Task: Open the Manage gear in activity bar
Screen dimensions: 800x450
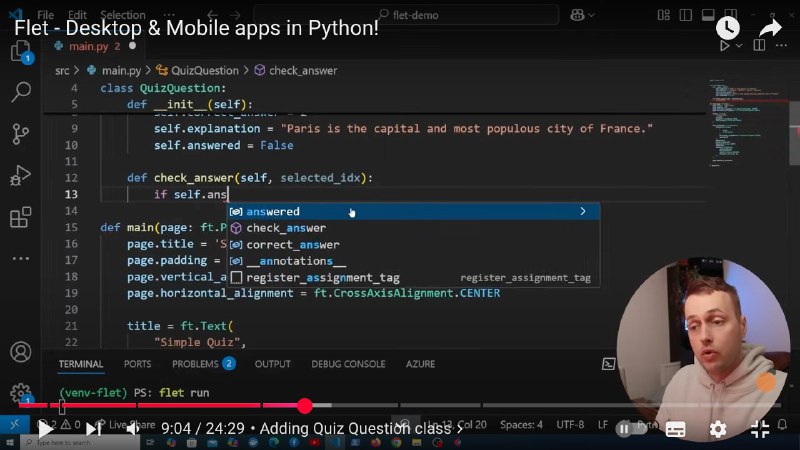Action: point(20,393)
